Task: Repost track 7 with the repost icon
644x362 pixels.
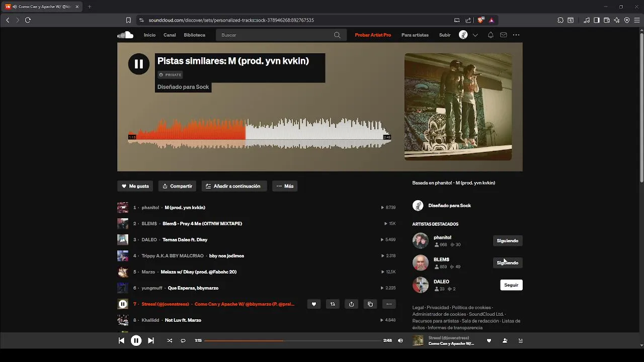Action: [x=333, y=304]
